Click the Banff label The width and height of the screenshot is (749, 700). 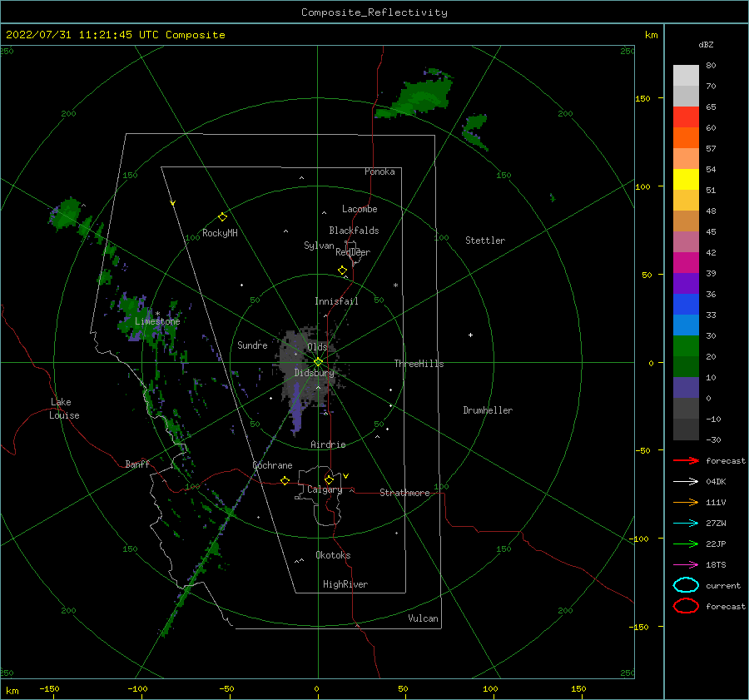tap(137, 464)
